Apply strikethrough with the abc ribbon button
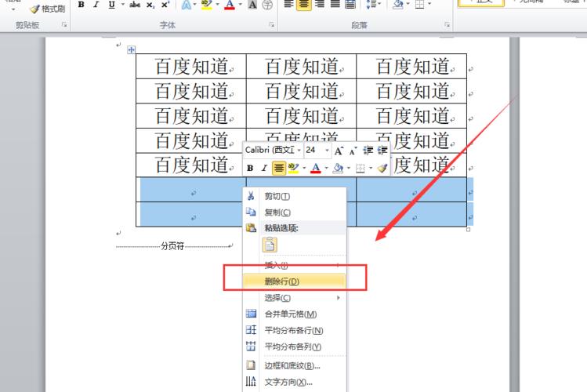The image size is (587, 392). coord(135,5)
